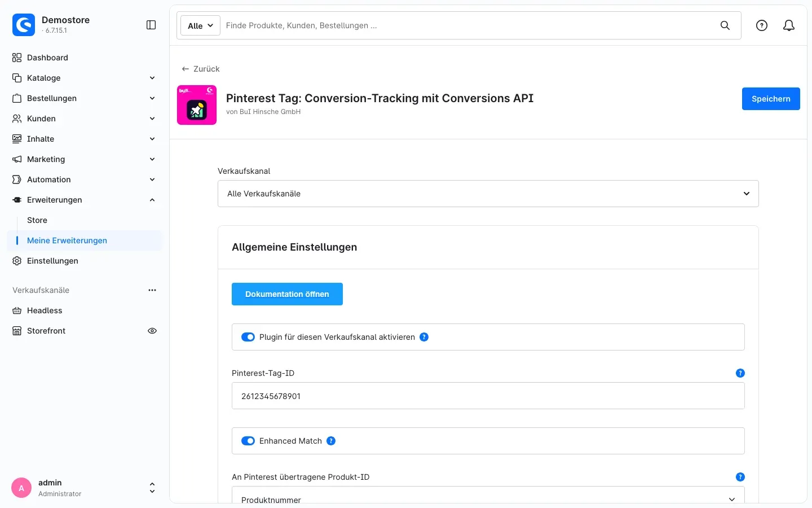Click the Marketing megaphone icon

click(17, 159)
